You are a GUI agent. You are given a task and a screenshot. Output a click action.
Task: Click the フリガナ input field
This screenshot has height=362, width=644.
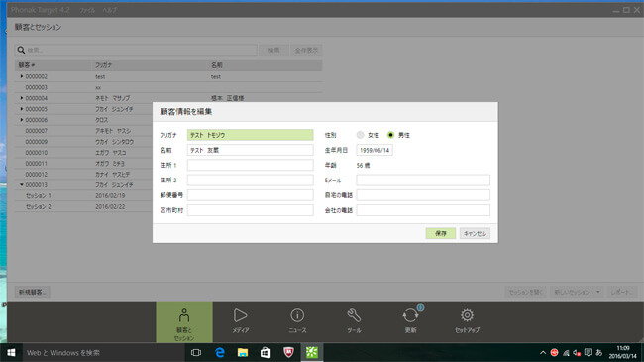(x=250, y=135)
